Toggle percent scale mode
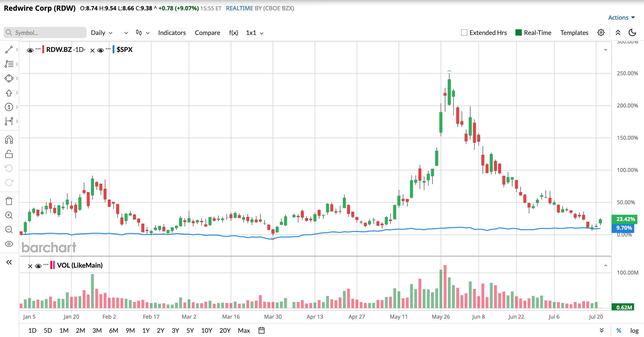The width and height of the screenshot is (644, 337). 619,330
